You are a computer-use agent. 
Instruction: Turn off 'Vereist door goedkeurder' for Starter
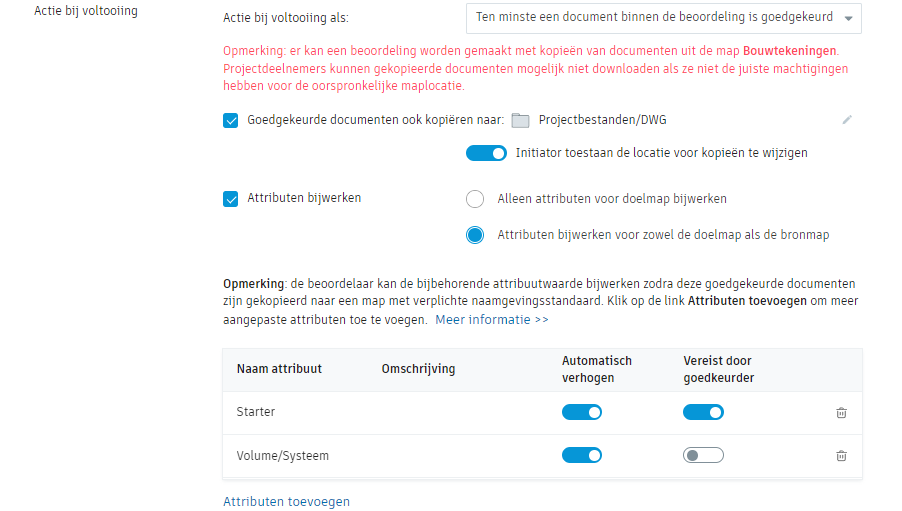pos(703,412)
